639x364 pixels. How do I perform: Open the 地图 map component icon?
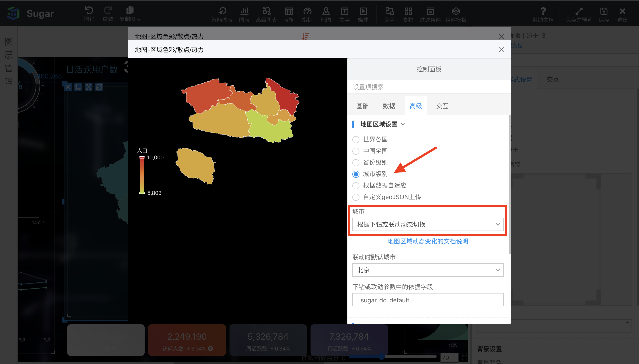pos(326,11)
